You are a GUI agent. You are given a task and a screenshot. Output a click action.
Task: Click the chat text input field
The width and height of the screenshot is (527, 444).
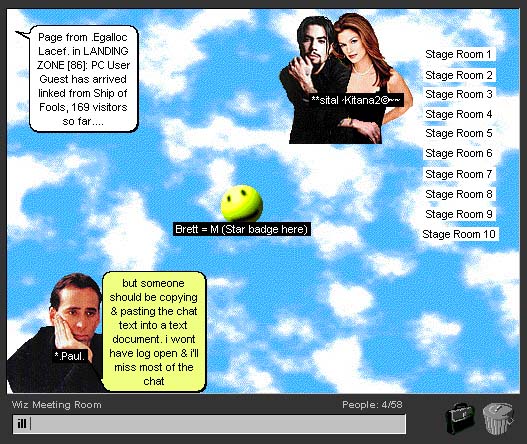[209, 424]
